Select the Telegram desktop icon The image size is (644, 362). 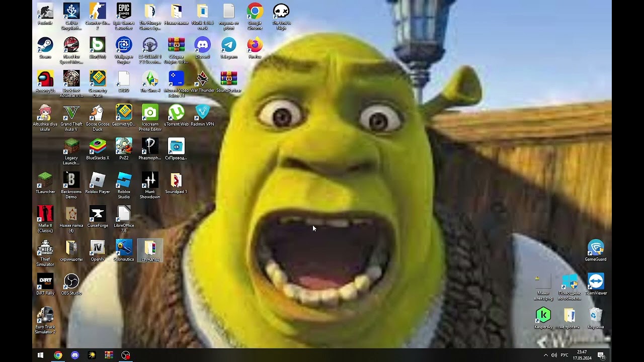click(228, 48)
